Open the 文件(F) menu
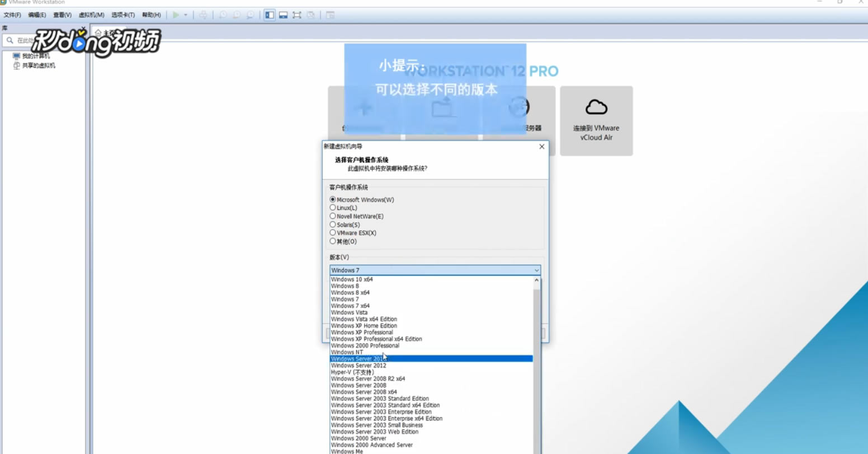The height and width of the screenshot is (454, 868). click(12, 15)
